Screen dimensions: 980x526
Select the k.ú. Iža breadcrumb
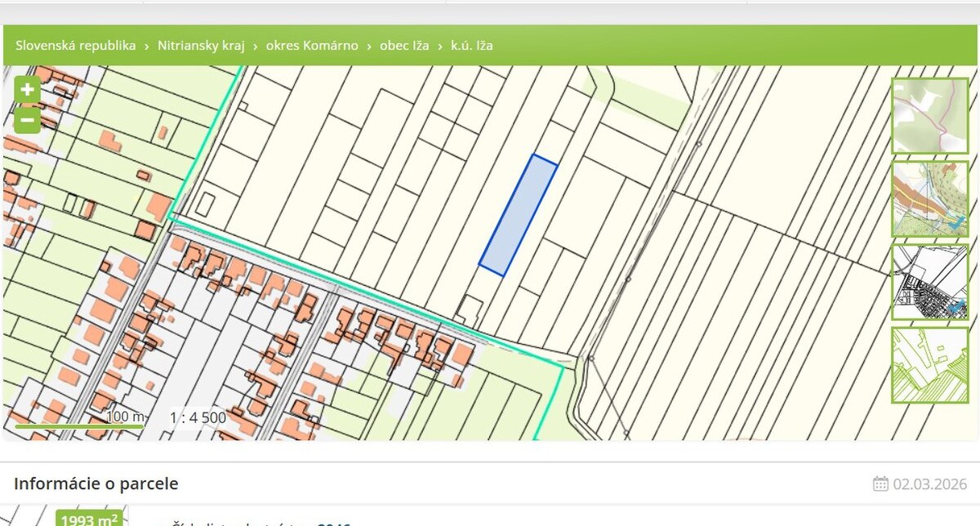point(472,46)
